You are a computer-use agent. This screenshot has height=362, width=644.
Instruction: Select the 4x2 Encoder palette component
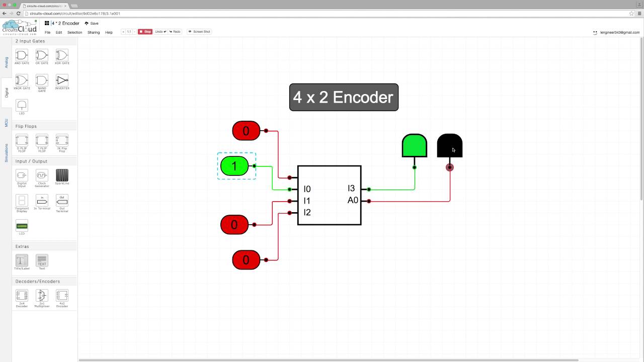coord(62,298)
